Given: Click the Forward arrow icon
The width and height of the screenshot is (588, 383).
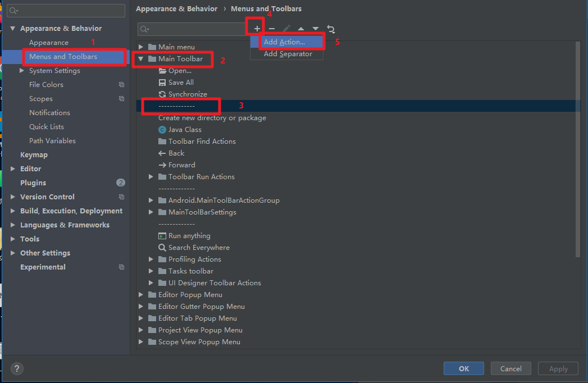Looking at the screenshot, I should click(162, 165).
